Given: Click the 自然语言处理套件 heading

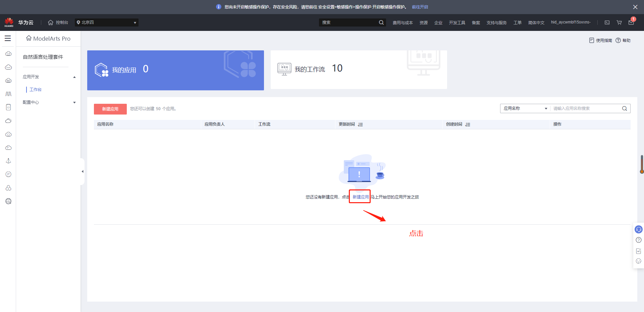Looking at the screenshot, I should tap(43, 57).
